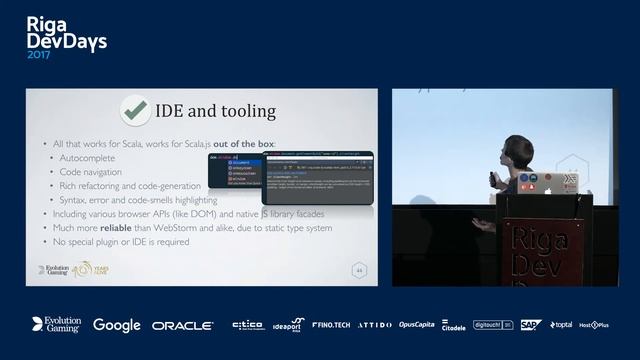Click the digitouch sponsor logo
The image size is (640, 360).
[x=493, y=325]
